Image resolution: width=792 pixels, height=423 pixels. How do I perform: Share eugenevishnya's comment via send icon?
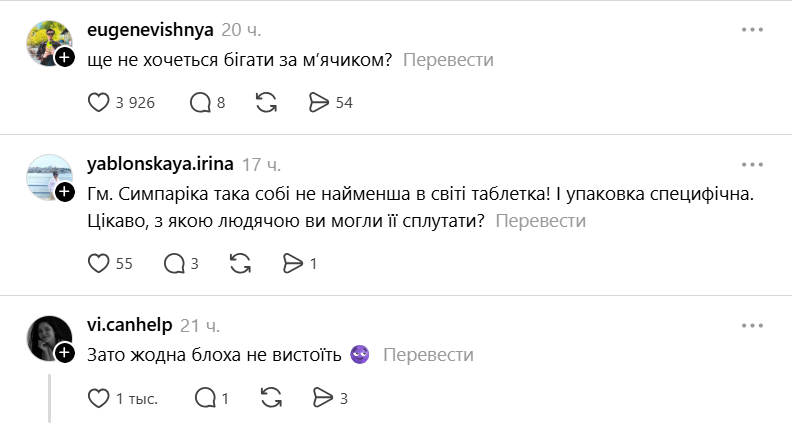(x=319, y=102)
